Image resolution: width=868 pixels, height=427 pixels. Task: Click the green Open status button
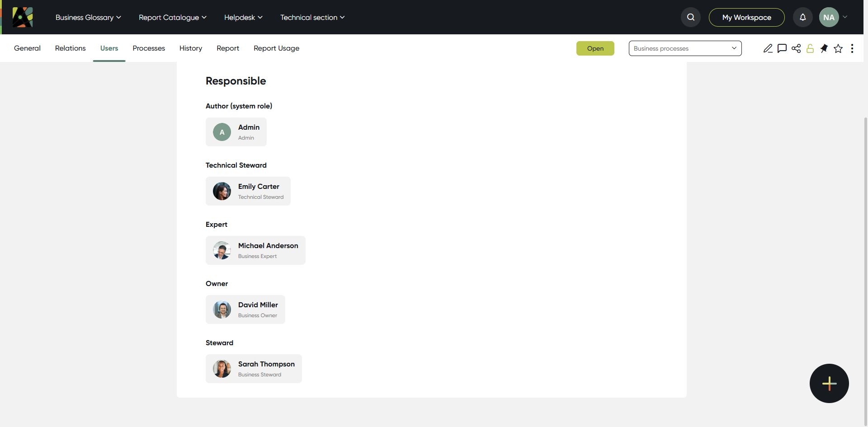(595, 48)
